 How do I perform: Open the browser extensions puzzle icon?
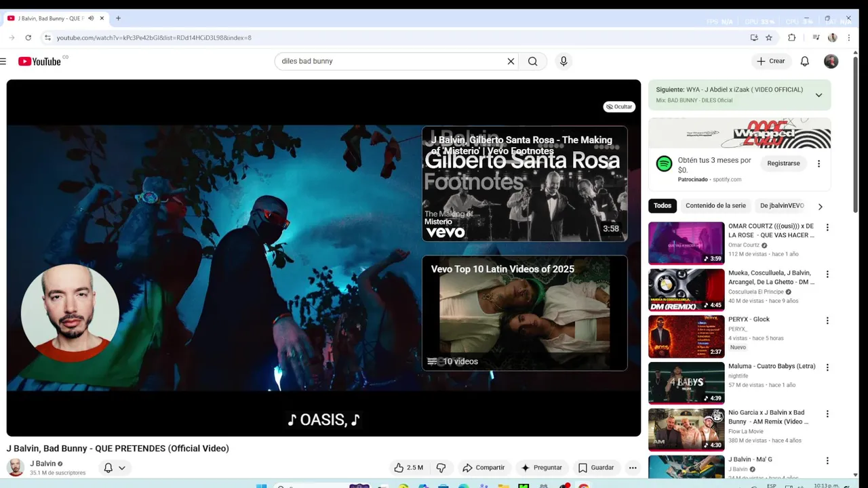[791, 38]
